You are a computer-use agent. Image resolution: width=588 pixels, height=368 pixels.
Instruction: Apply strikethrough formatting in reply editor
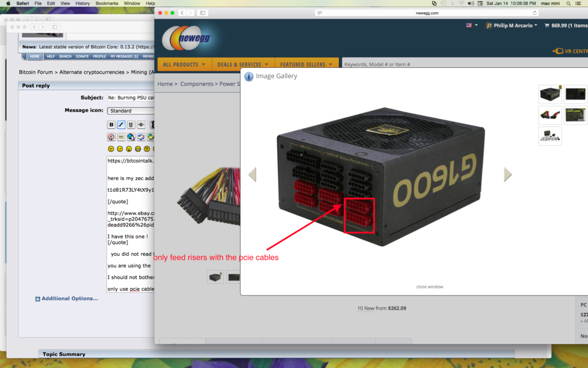tap(141, 125)
